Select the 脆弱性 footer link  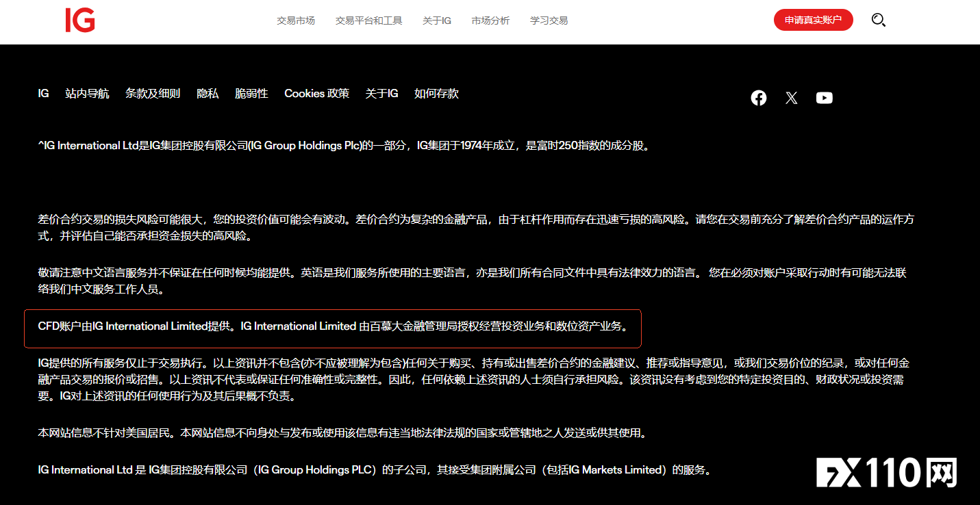[x=251, y=94]
